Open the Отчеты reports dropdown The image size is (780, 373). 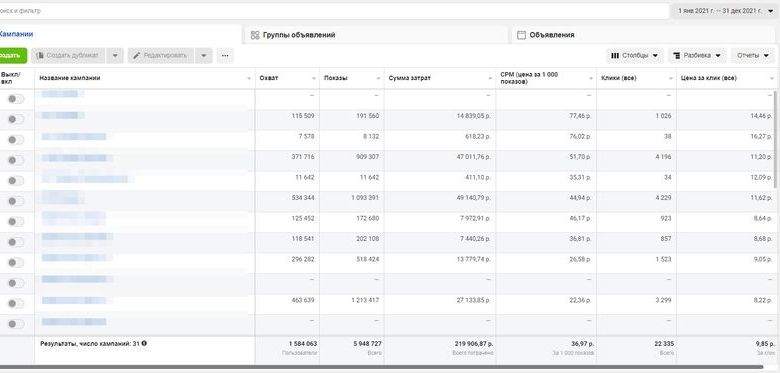click(753, 55)
